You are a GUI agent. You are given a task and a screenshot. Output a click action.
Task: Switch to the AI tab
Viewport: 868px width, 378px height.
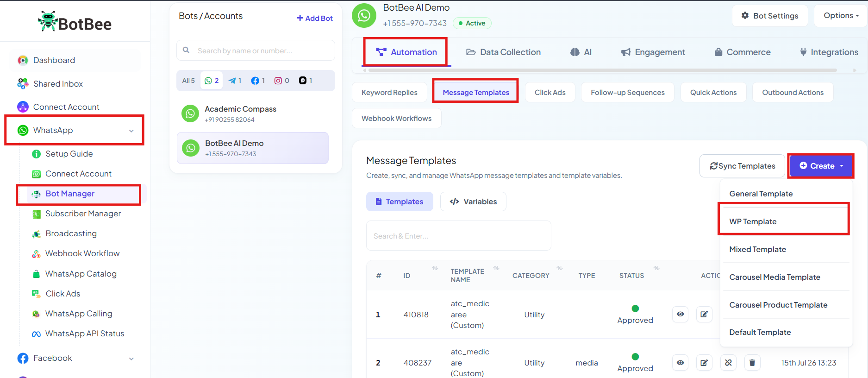click(x=581, y=52)
